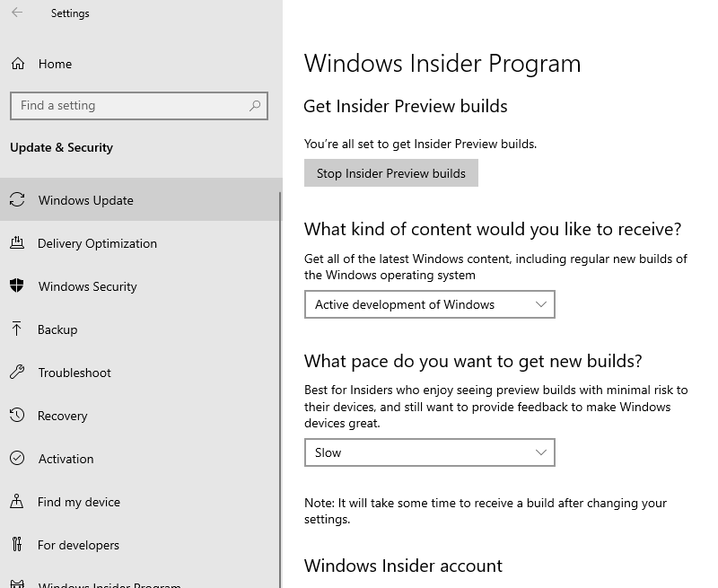Click the Recovery clock icon
This screenshot has height=588, width=718.
point(17,415)
